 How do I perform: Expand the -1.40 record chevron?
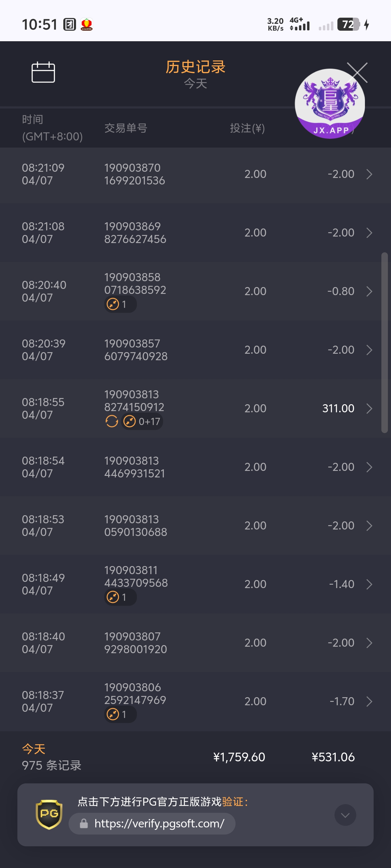[x=369, y=584]
